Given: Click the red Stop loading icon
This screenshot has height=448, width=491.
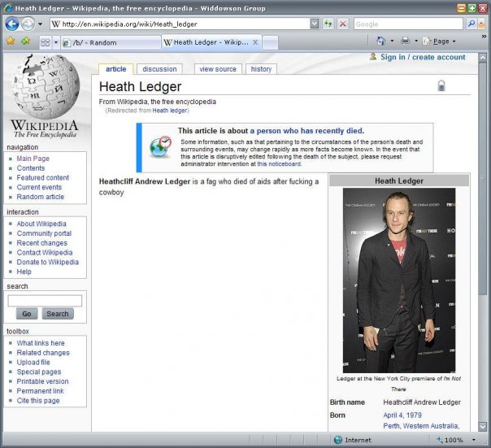Looking at the screenshot, I should click(x=343, y=24).
